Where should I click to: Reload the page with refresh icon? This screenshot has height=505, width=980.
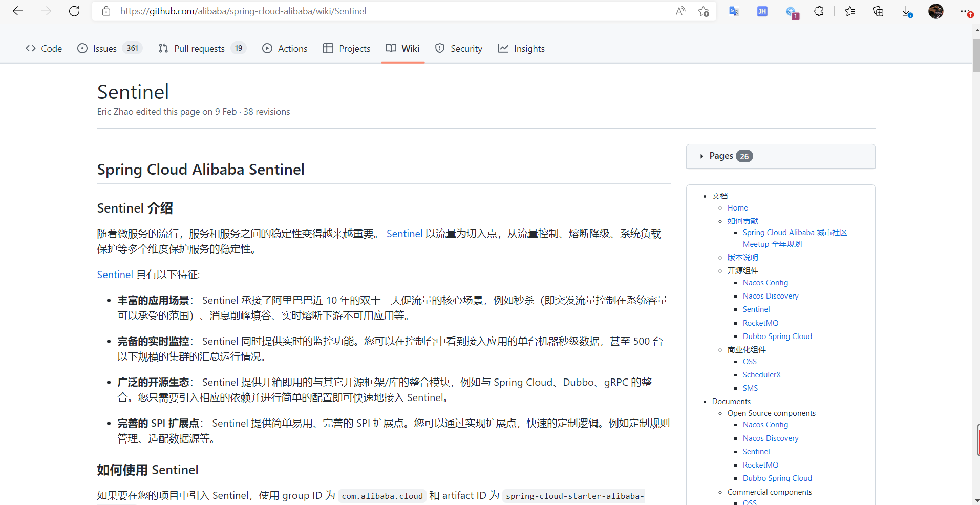[x=74, y=11]
